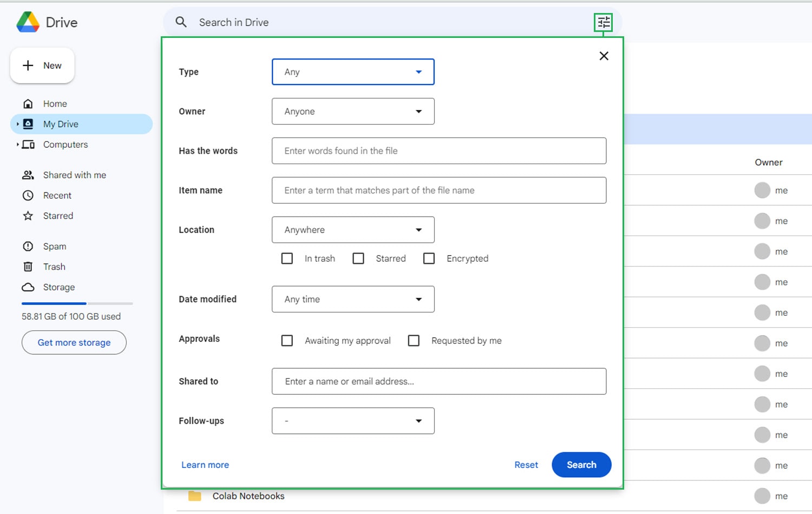The height and width of the screenshot is (514, 812).
Task: Expand the Computers sidebar entry
Action: [x=17, y=145]
